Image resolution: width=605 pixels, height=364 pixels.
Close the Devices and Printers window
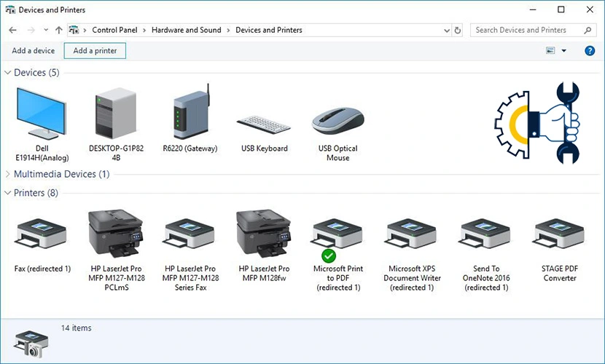[590, 9]
